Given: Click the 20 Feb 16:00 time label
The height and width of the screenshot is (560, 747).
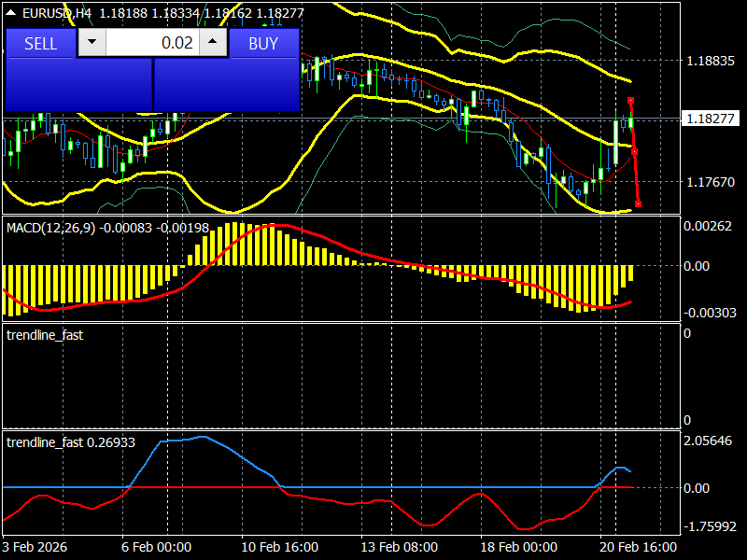Looking at the screenshot, I should pyautogui.click(x=639, y=547).
